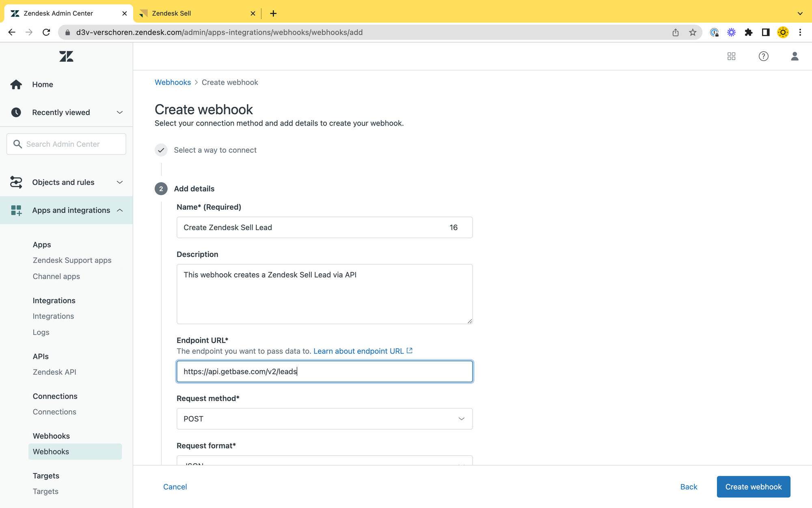Open Zendesk API in sidebar

click(54, 372)
